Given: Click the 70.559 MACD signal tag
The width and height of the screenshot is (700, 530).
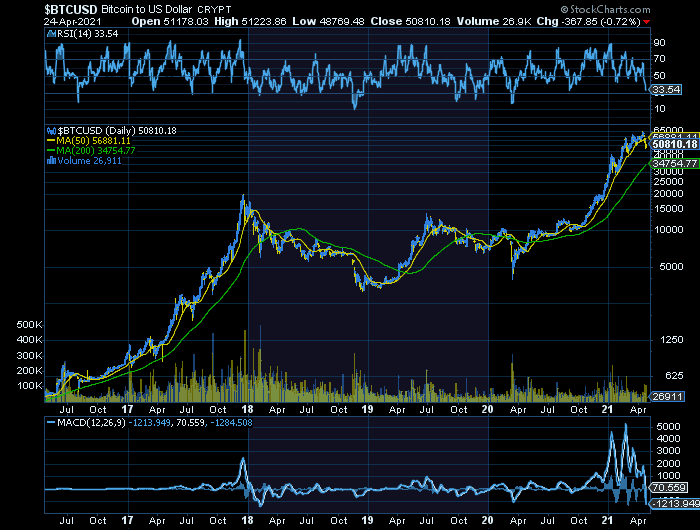Looking at the screenshot, I should point(668,488).
